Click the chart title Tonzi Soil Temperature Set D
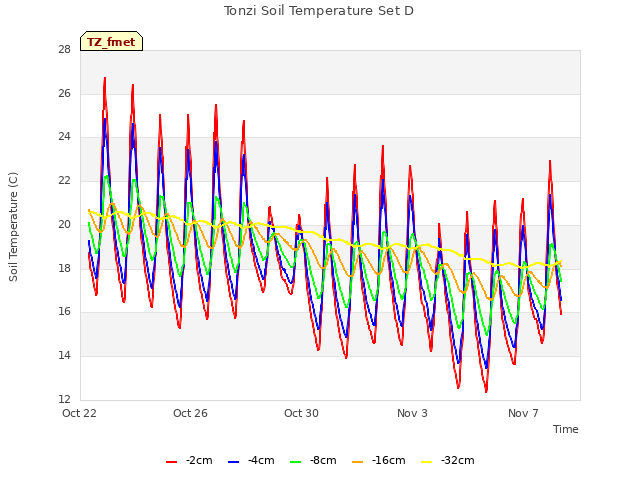Screen dimensions: 640x480 (319, 11)
